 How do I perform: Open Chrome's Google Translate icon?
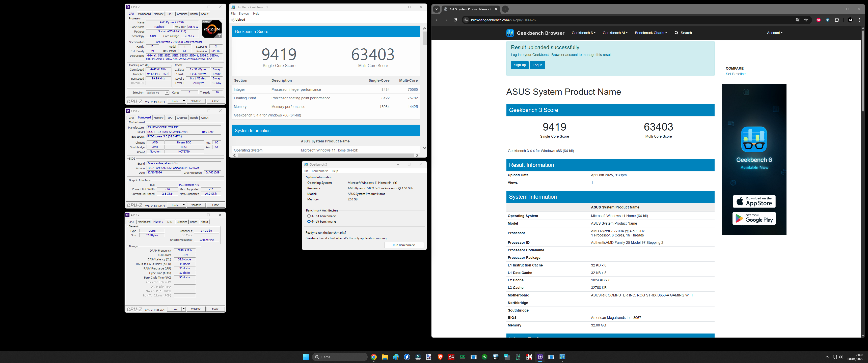(x=798, y=20)
